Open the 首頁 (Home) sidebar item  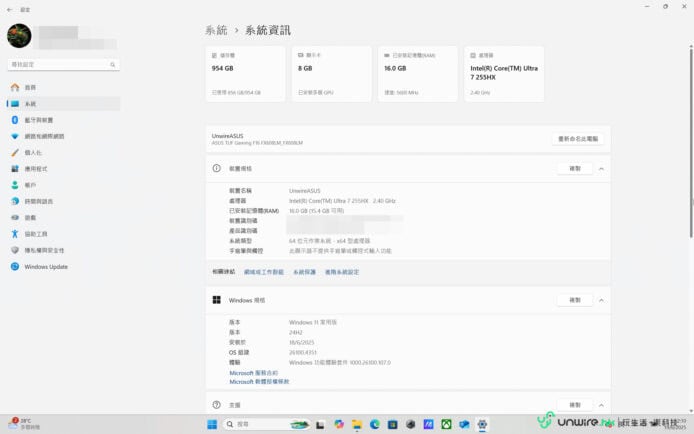pyautogui.click(x=30, y=88)
